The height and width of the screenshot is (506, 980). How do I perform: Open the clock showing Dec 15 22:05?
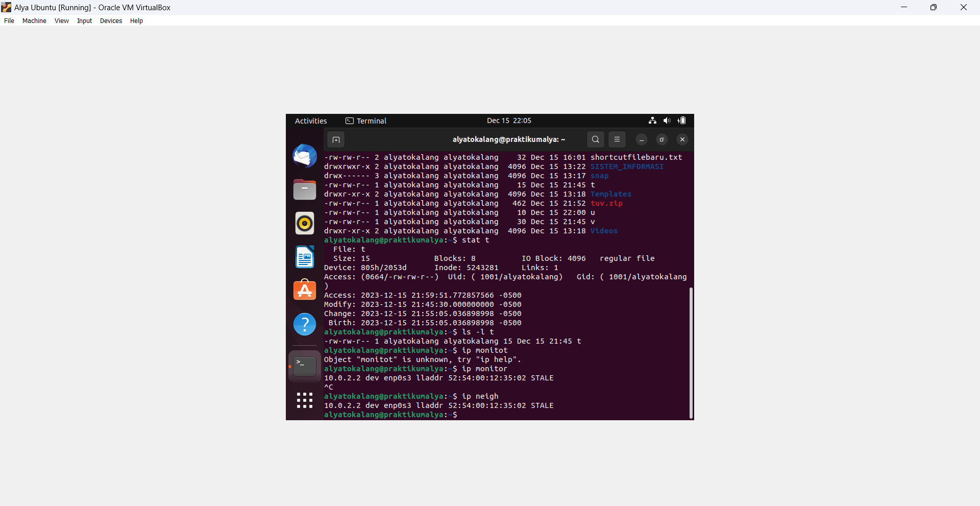tap(509, 121)
